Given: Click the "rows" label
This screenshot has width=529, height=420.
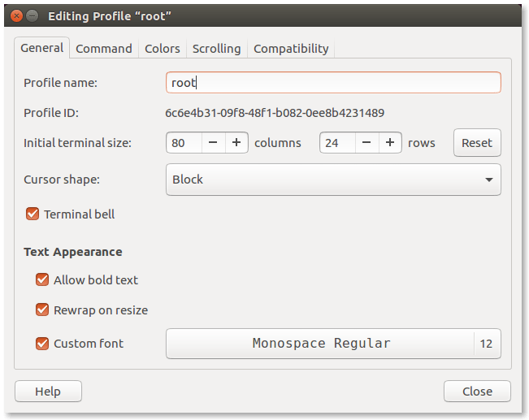Looking at the screenshot, I should click(422, 143).
